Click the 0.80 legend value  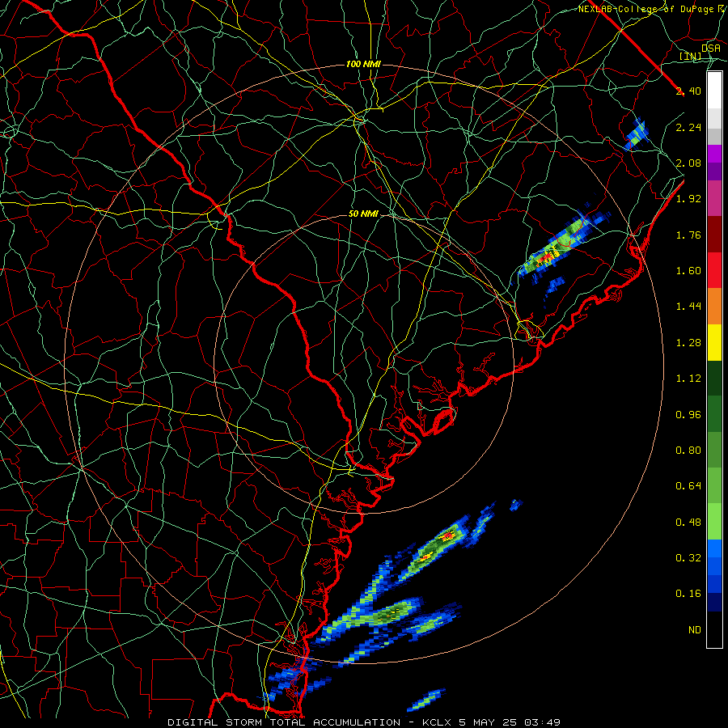point(688,451)
